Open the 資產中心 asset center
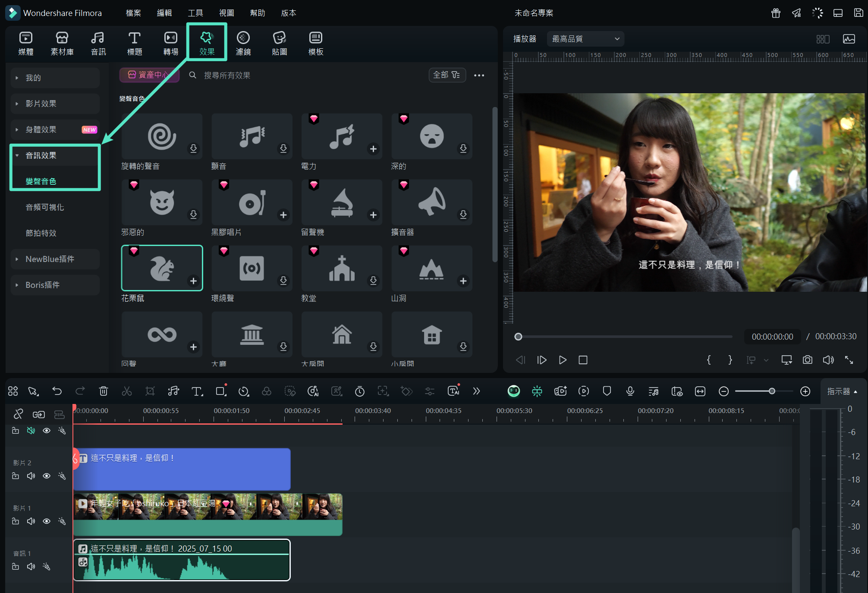This screenshot has height=593, width=868. pos(149,75)
